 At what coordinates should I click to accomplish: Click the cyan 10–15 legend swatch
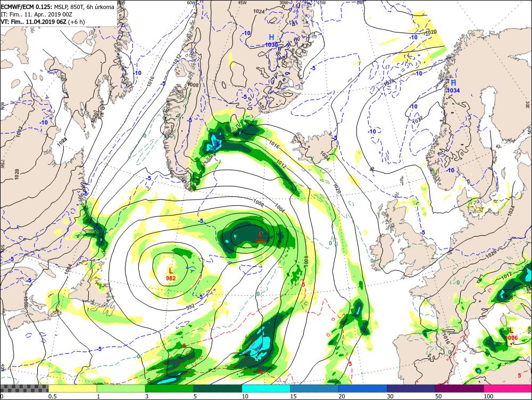[266, 388]
